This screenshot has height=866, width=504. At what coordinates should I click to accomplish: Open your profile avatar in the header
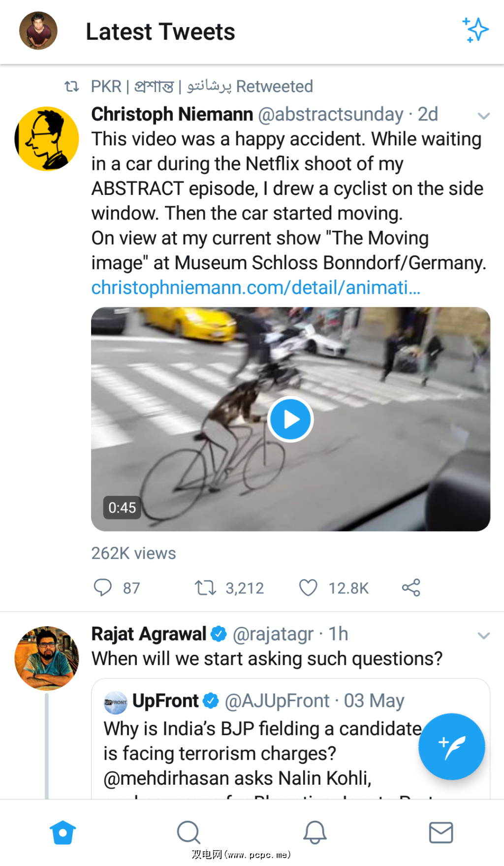pyautogui.click(x=38, y=31)
